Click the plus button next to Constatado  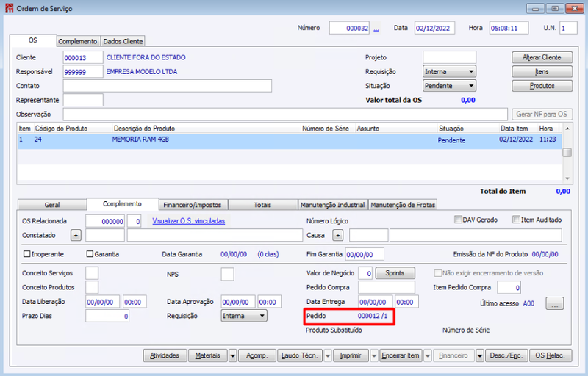click(76, 235)
